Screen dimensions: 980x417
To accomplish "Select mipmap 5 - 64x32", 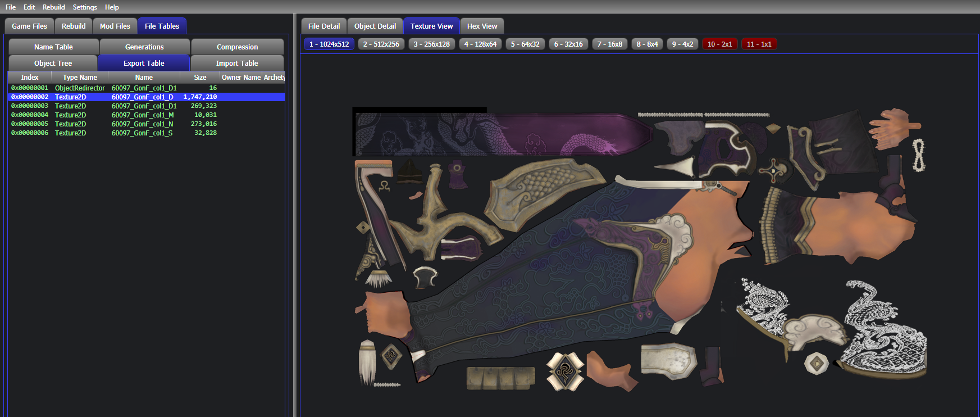I will (525, 44).
